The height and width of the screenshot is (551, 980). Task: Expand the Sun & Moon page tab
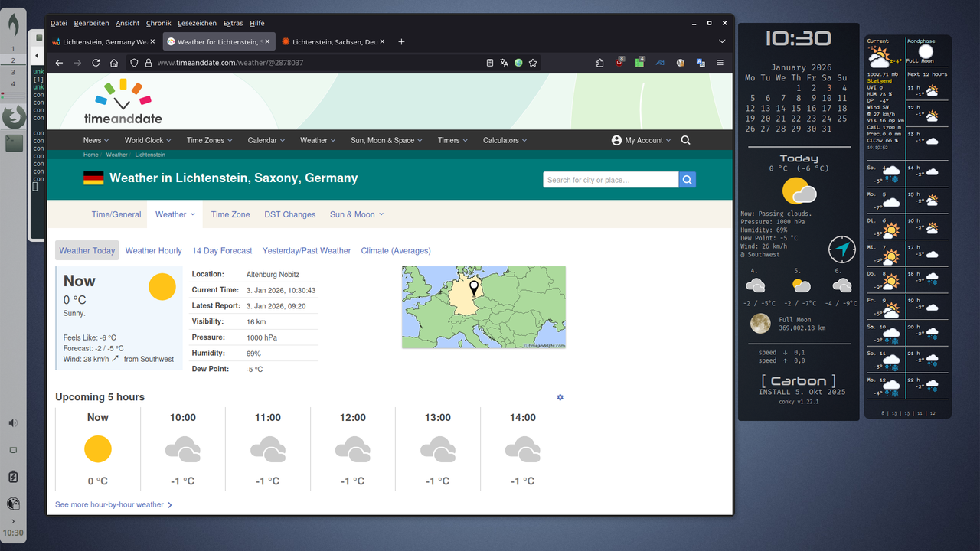(x=357, y=214)
